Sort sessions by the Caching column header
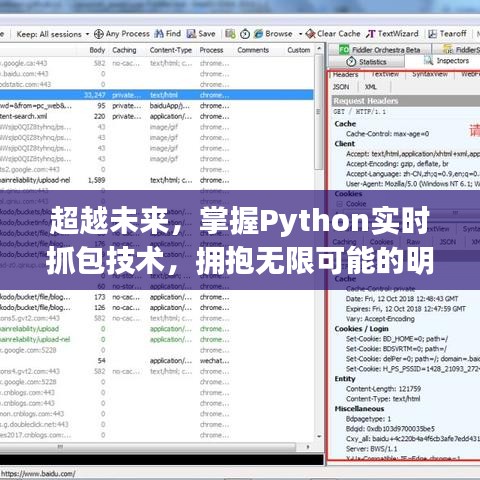The width and height of the screenshot is (480, 480). click(x=124, y=50)
